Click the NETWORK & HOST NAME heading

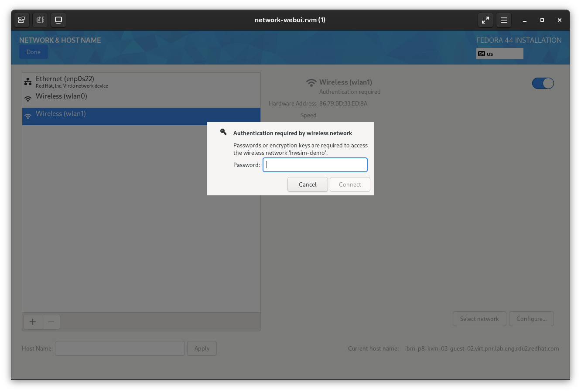pyautogui.click(x=60, y=40)
